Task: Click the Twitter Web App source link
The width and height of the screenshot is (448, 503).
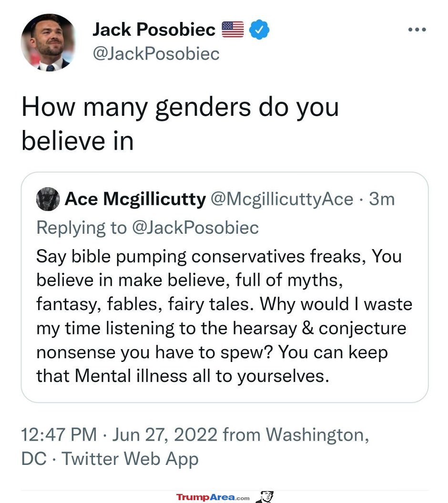Action: [130, 459]
